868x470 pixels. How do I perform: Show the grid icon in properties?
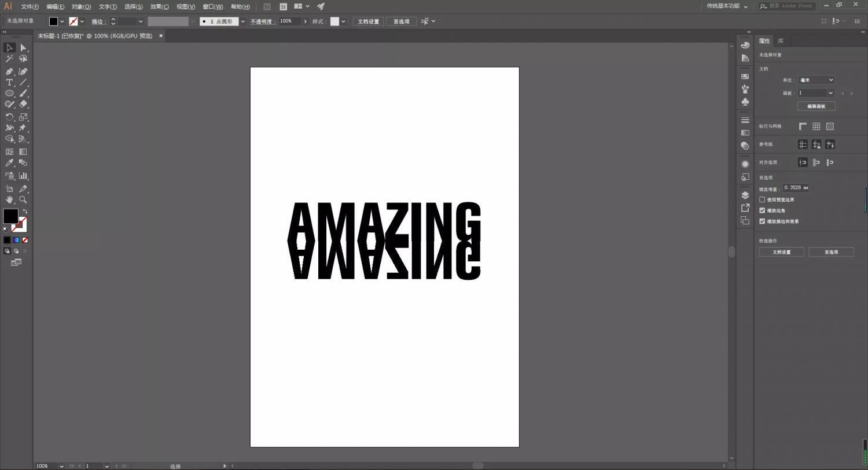pos(816,127)
